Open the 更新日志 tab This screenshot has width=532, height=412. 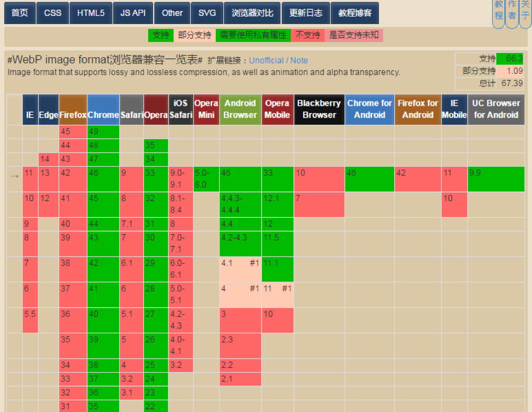coord(306,13)
